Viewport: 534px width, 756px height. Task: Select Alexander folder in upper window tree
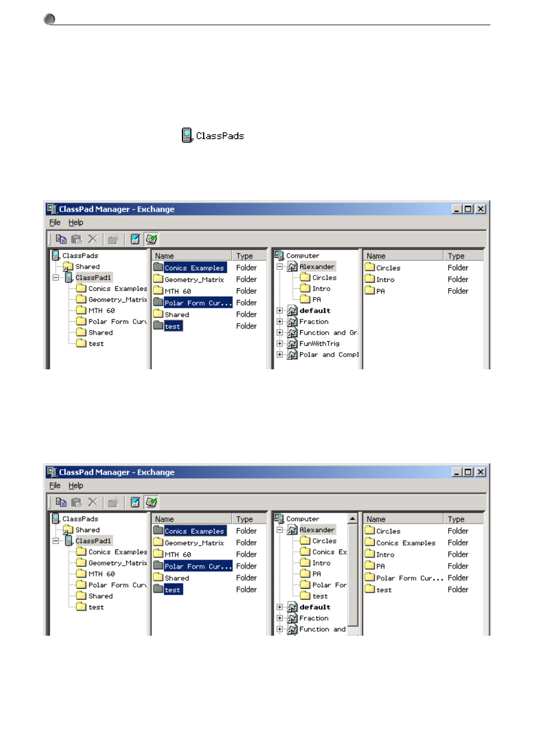tap(317, 267)
